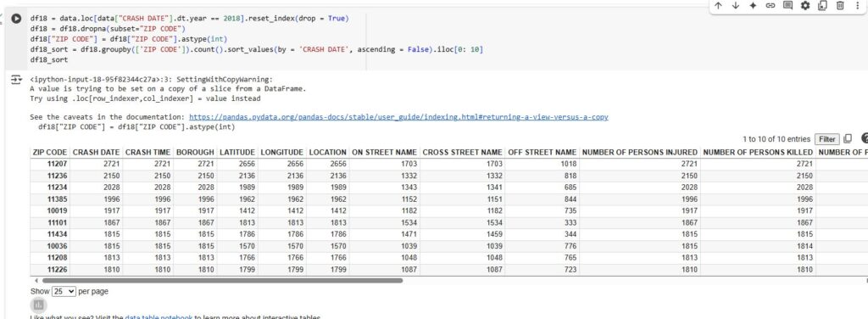Open suggested charts icon below table

[x=38, y=305]
